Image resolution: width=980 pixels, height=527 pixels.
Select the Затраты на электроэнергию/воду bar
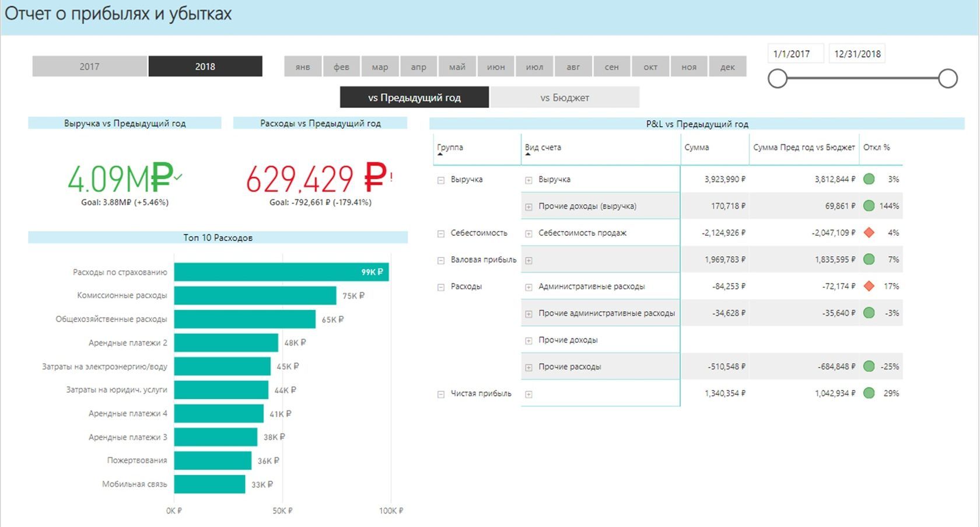(x=222, y=367)
